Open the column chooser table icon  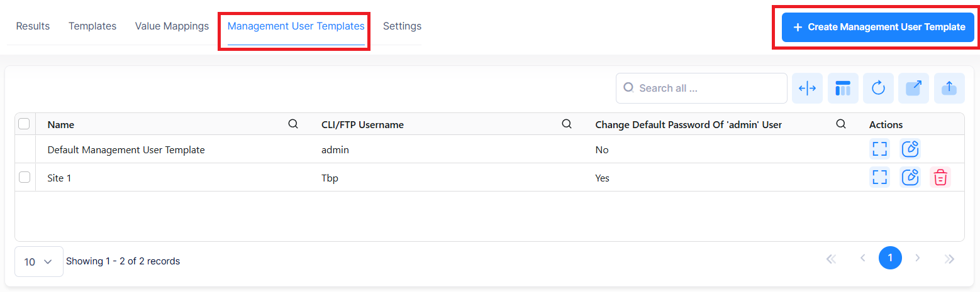coord(842,89)
